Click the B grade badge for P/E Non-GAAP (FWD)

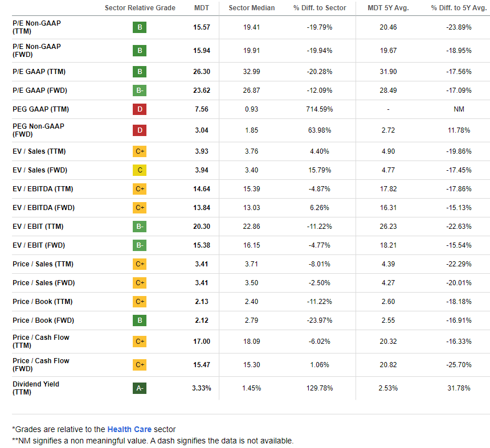click(x=140, y=51)
